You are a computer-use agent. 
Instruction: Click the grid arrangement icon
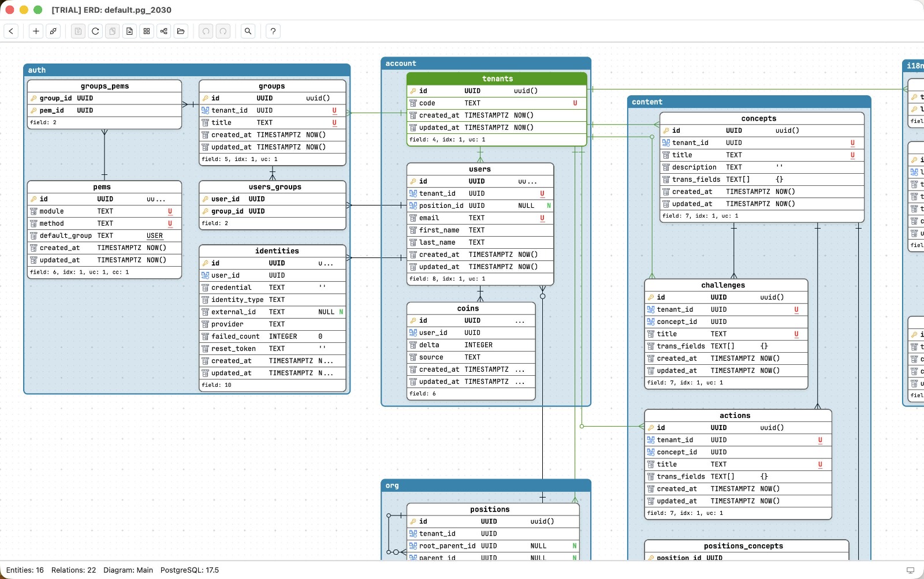(147, 31)
